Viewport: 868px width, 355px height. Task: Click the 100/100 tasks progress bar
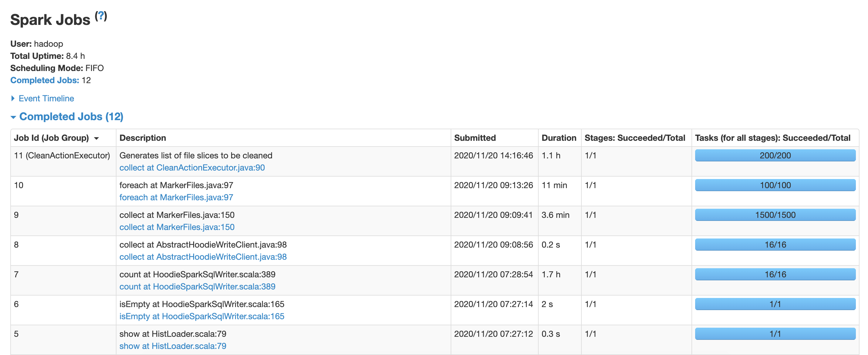point(775,185)
